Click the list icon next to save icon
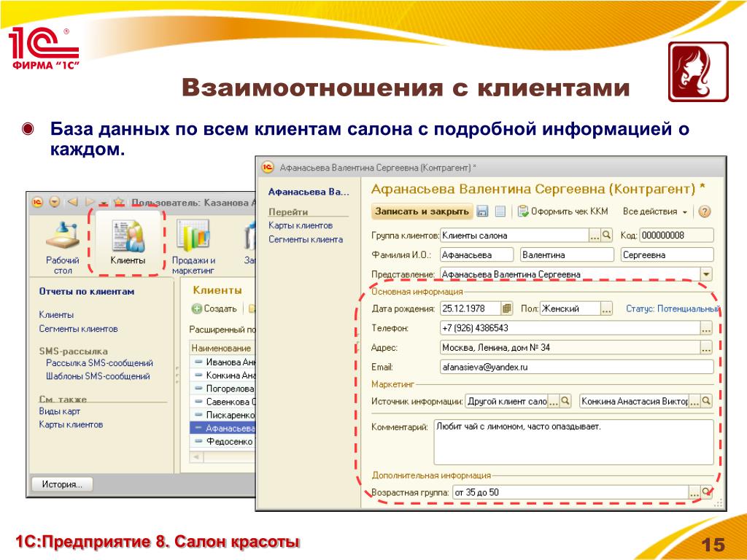The image size is (747, 560). pyautogui.click(x=500, y=211)
